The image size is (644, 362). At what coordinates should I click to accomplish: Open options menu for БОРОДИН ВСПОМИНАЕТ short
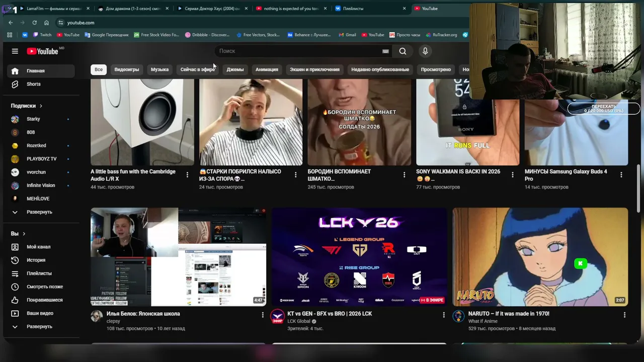click(404, 175)
